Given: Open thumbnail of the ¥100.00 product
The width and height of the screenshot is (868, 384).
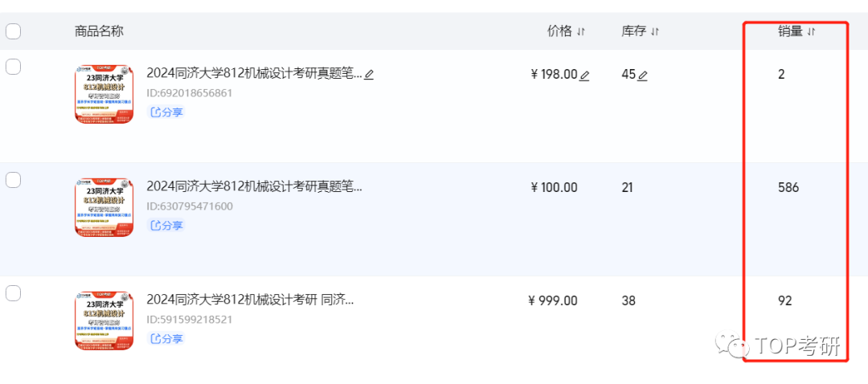Looking at the screenshot, I should tap(104, 207).
